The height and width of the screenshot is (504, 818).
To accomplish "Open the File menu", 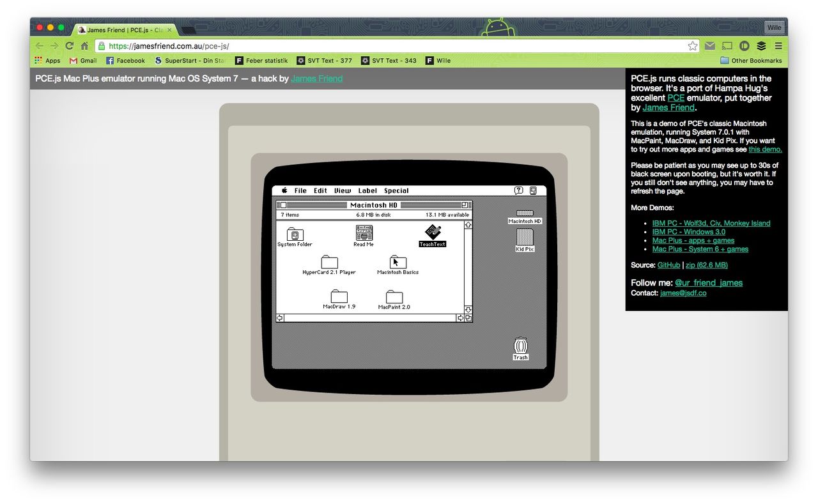I will pyautogui.click(x=300, y=190).
